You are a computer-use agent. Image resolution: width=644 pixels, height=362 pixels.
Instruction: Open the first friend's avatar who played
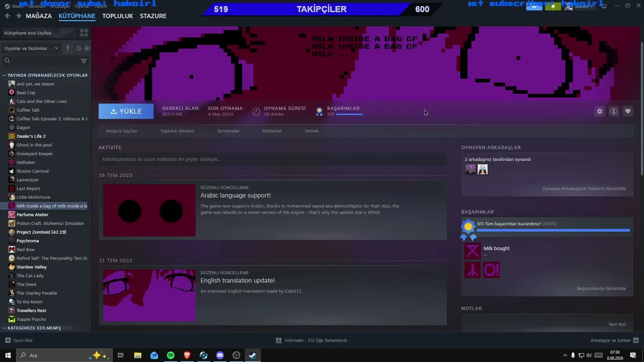[x=470, y=169]
